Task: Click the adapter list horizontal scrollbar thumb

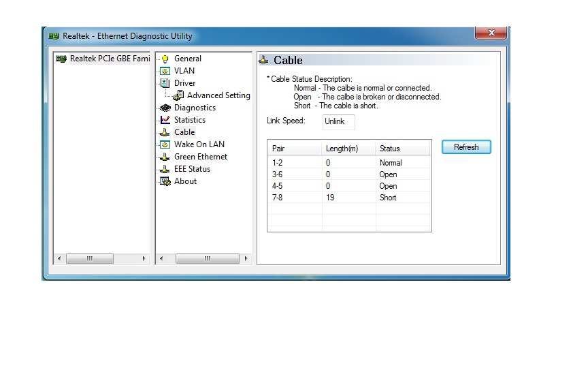Action: (x=90, y=259)
